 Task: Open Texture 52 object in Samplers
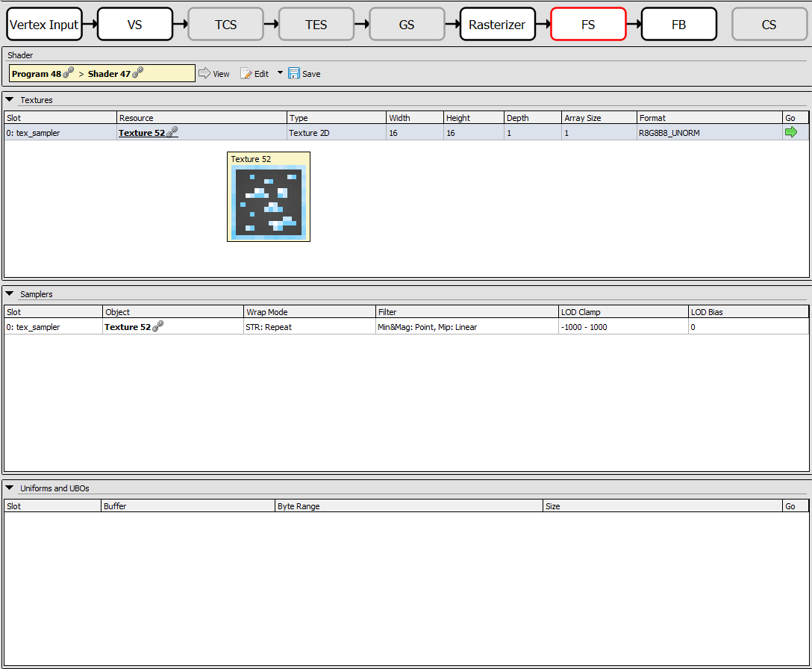coord(128,327)
